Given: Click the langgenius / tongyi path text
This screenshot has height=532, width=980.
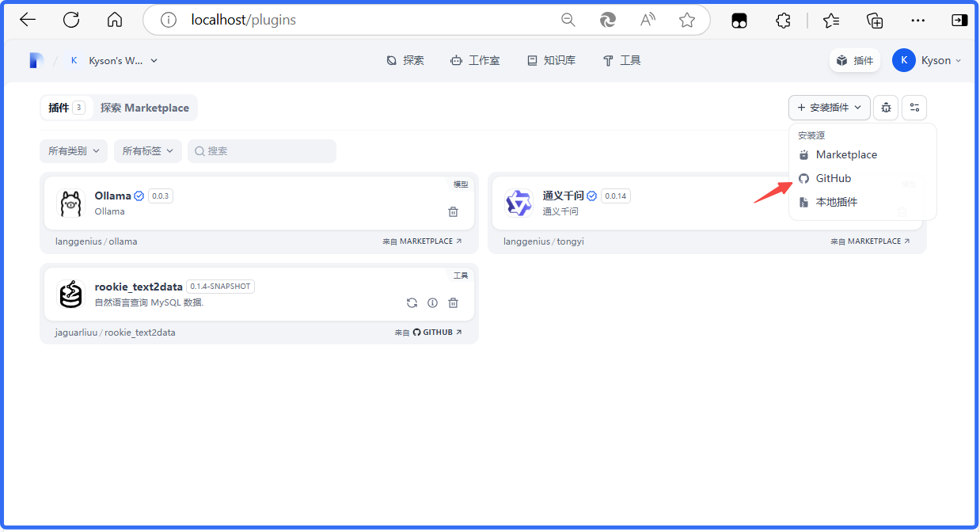Looking at the screenshot, I should (x=542, y=241).
